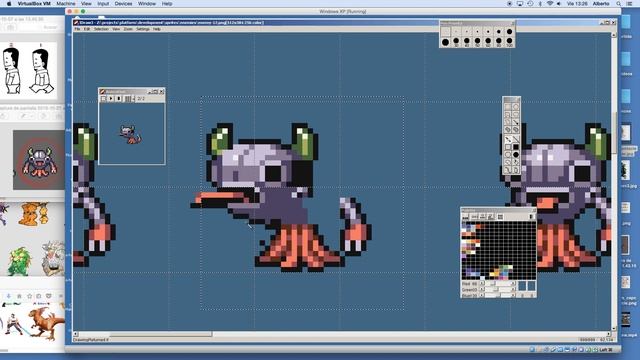Choose the brush size labeled 80
The height and width of the screenshot is (360, 640).
click(x=499, y=42)
